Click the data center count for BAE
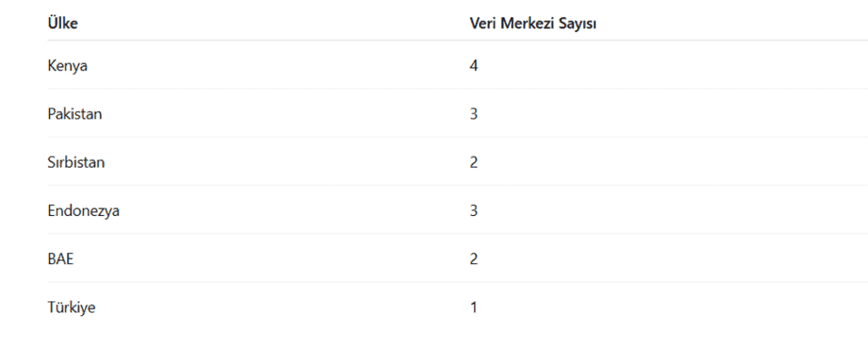The width and height of the screenshot is (868, 348). 474,259
